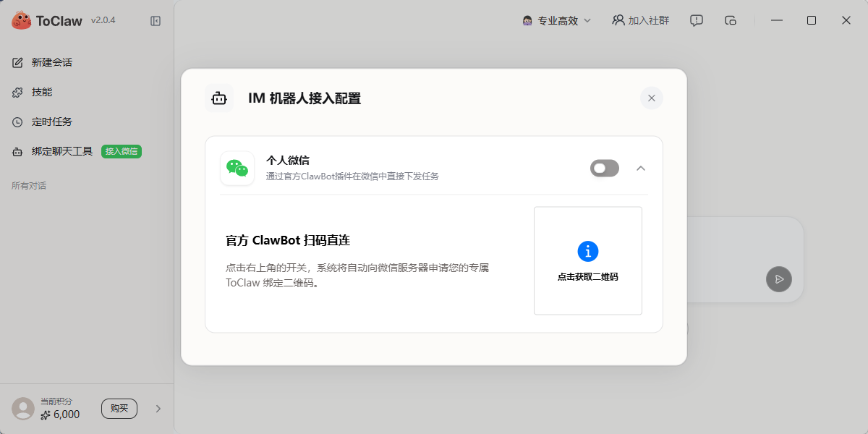Open the 专业高效 mode dropdown
The width and height of the screenshot is (868, 434).
pyautogui.click(x=557, y=20)
